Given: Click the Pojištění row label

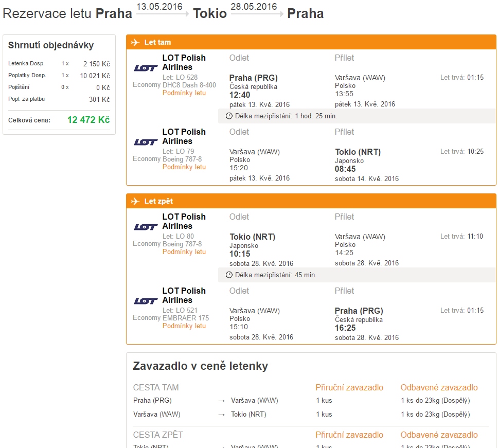Looking at the screenshot, I should [19, 87].
